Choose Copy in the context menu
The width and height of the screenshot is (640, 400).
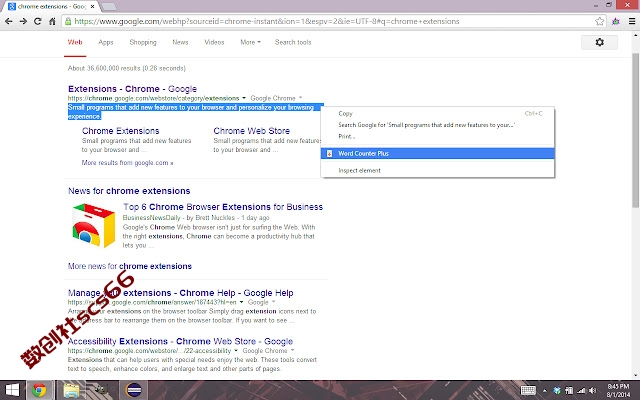[438, 113]
